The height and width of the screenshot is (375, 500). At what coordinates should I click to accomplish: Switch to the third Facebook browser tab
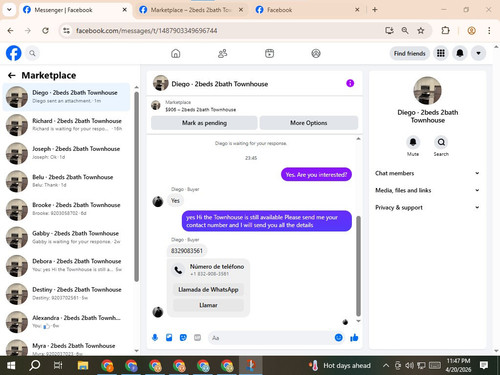coord(307,10)
